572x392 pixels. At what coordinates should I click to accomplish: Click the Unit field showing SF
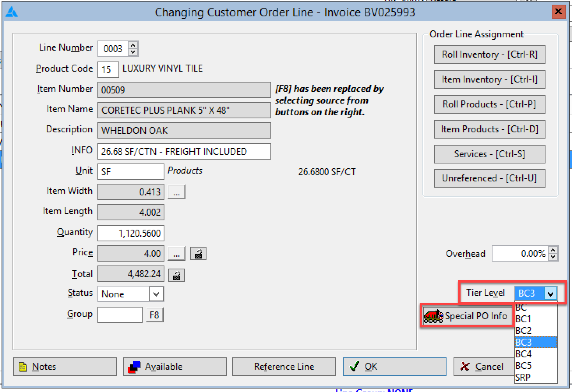[131, 172]
